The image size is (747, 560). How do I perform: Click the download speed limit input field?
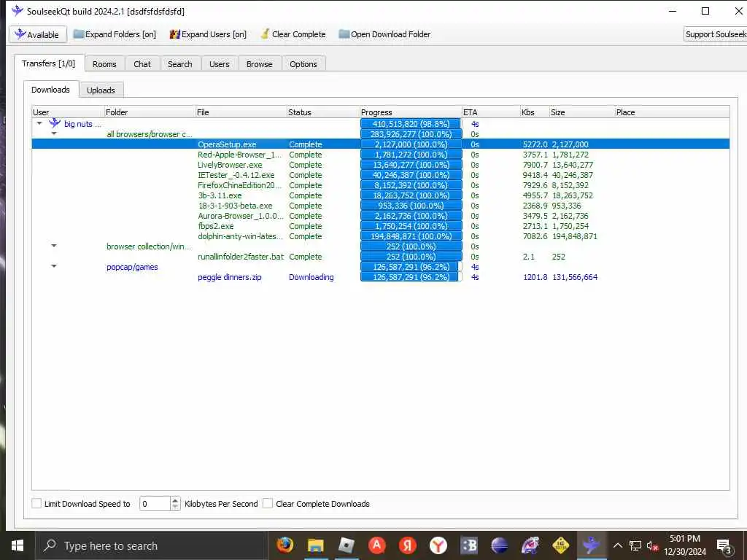tap(155, 503)
